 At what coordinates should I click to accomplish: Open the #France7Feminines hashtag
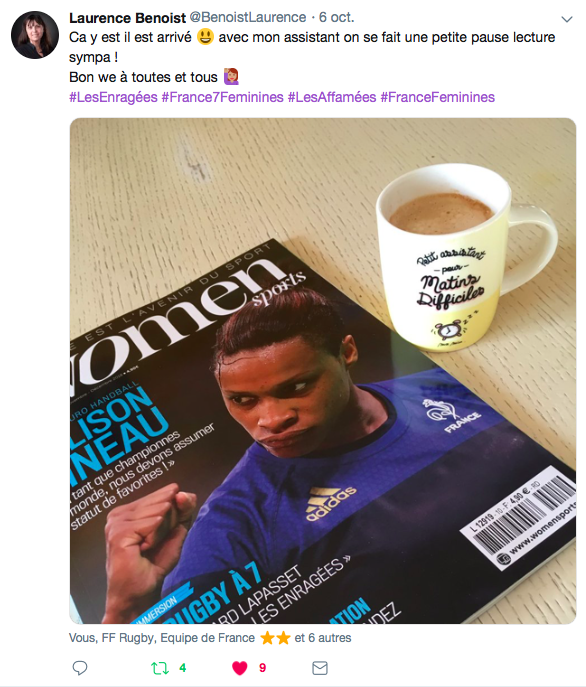(222, 97)
